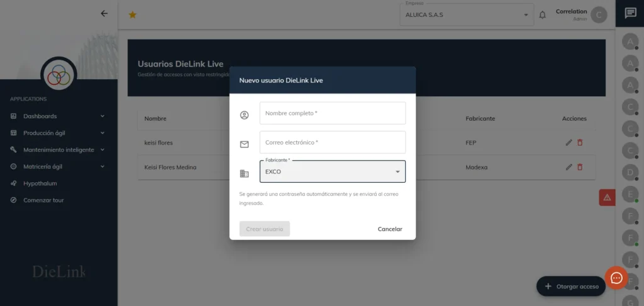This screenshot has width=644, height=306.
Task: Click the Usuarios DieLink Live heading
Action: point(180,64)
